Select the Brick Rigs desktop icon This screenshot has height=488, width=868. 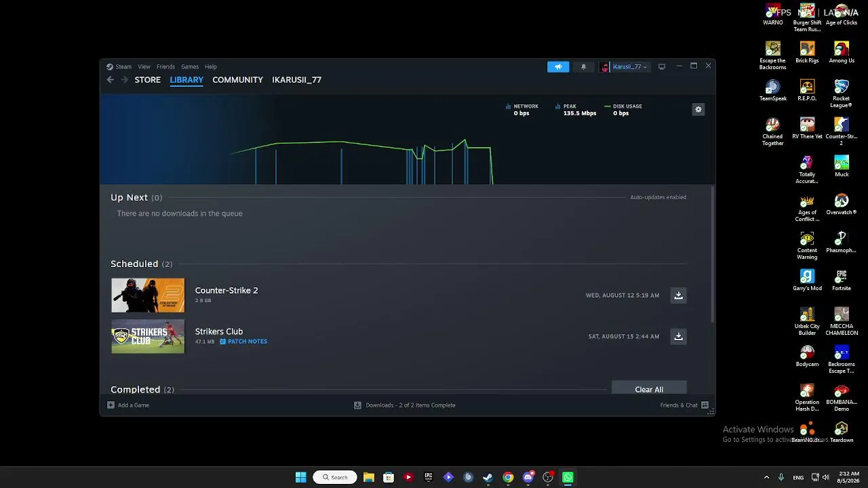click(x=807, y=52)
